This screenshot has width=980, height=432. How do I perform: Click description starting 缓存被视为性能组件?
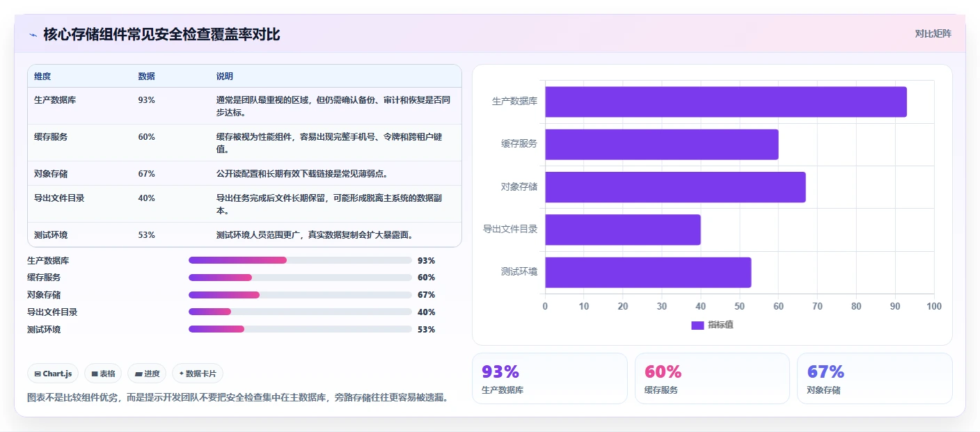[329, 143]
